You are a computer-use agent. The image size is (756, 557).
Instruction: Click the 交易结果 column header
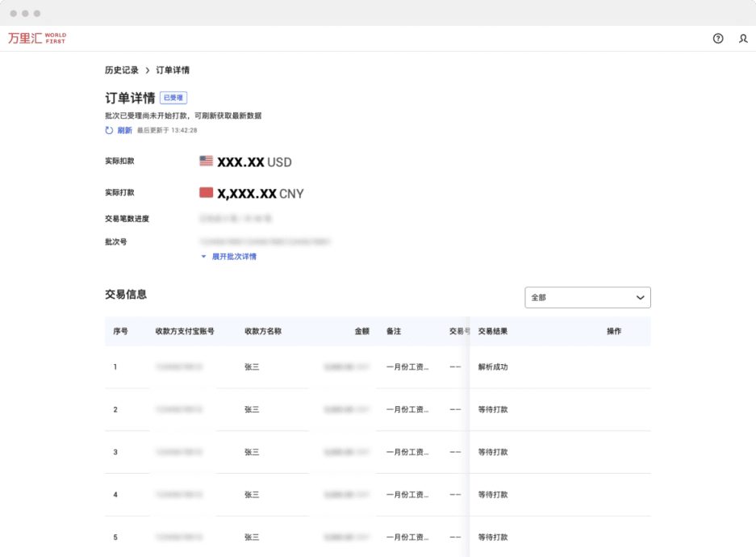point(491,331)
